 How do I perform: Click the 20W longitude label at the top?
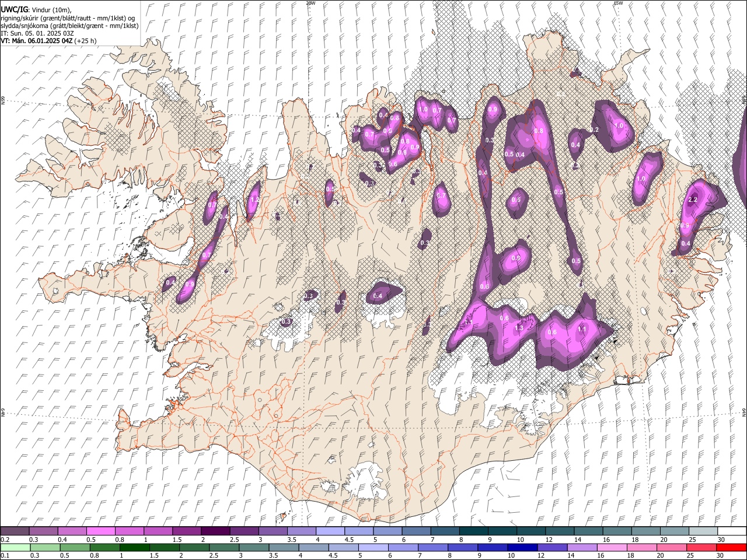[310, 3]
